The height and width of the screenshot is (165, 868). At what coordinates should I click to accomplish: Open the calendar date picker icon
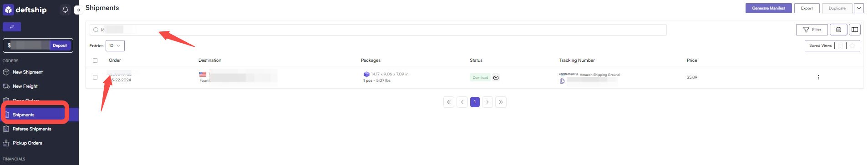838,30
